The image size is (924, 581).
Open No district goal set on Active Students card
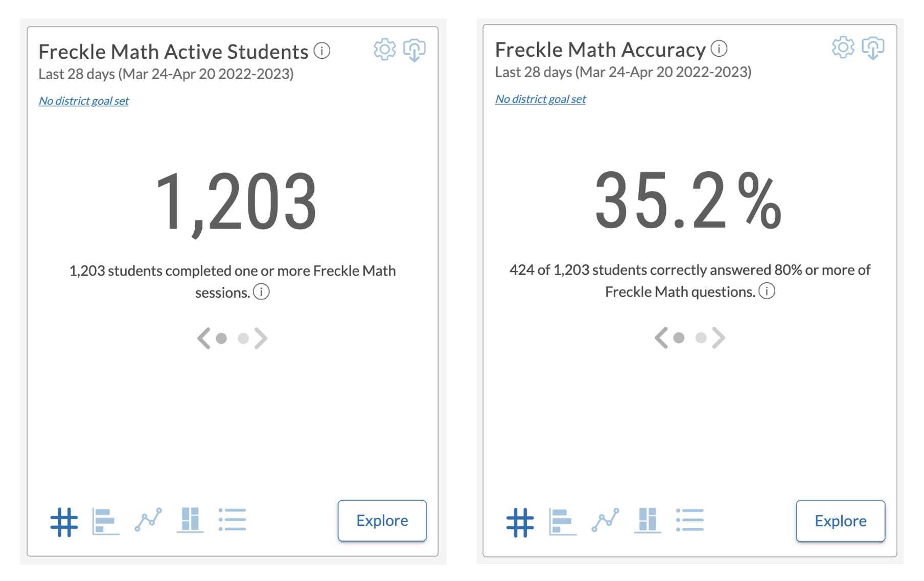[84, 100]
